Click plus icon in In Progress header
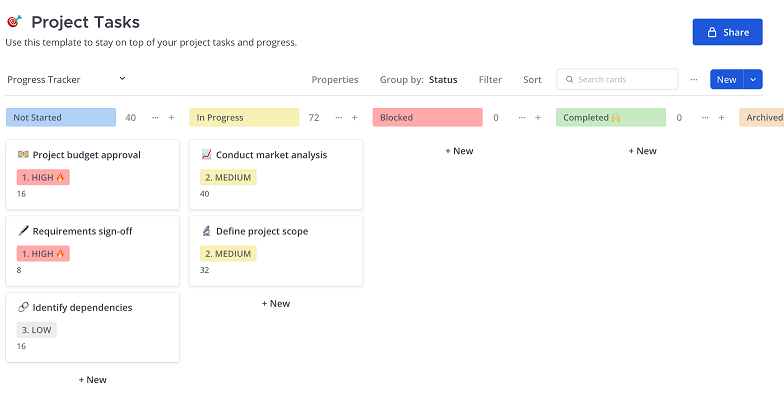This screenshot has width=784, height=416. (x=355, y=118)
